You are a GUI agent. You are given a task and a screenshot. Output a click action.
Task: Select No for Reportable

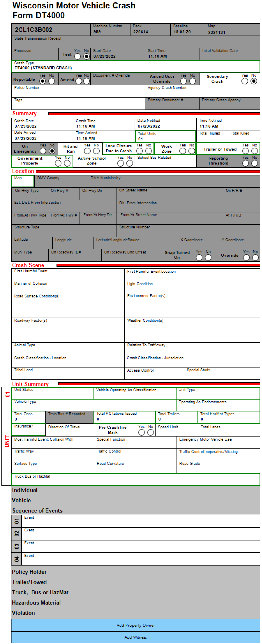pyautogui.click(x=52, y=81)
